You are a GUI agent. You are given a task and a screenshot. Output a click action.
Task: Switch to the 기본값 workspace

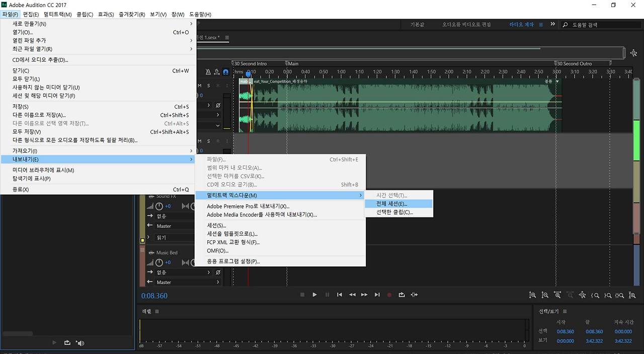point(417,24)
